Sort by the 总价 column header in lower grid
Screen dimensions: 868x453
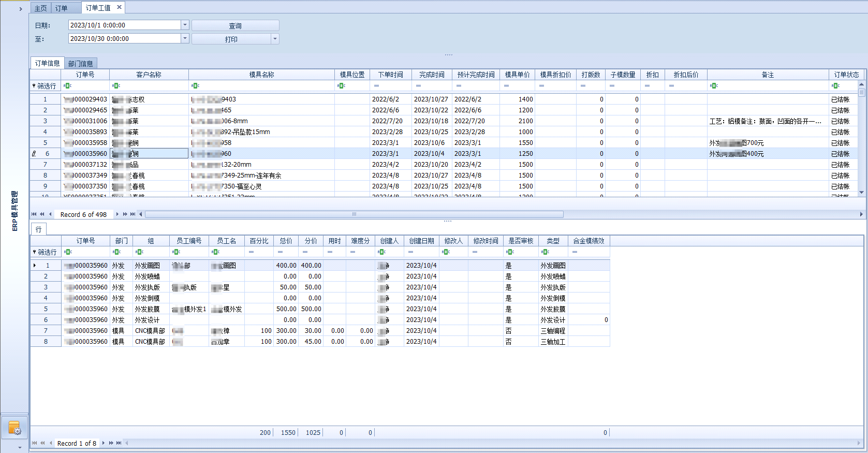(286, 241)
